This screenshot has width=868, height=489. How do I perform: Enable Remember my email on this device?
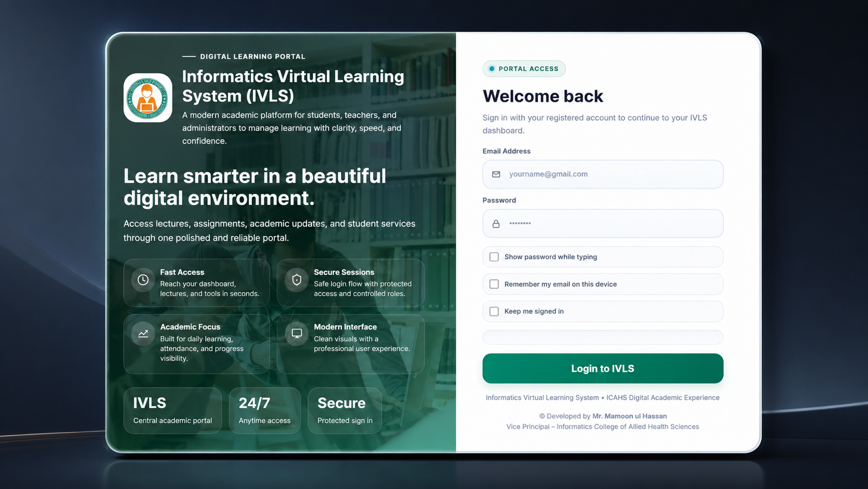[x=494, y=284]
